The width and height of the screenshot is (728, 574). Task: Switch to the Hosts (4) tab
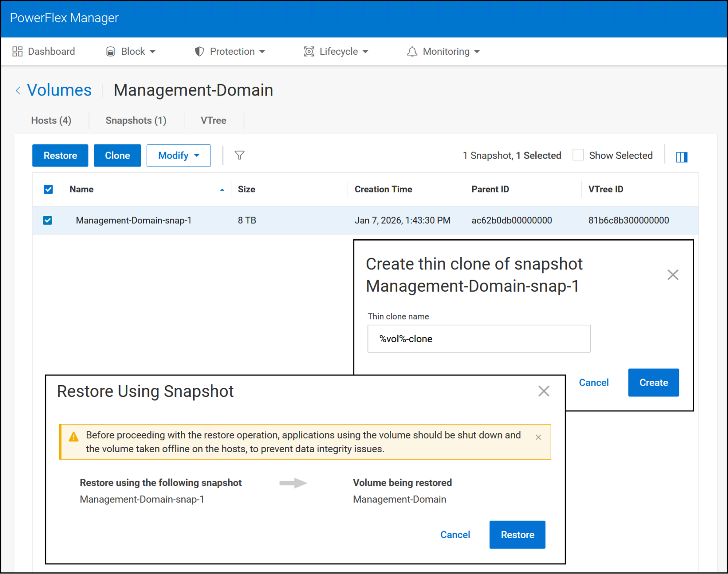(x=51, y=120)
